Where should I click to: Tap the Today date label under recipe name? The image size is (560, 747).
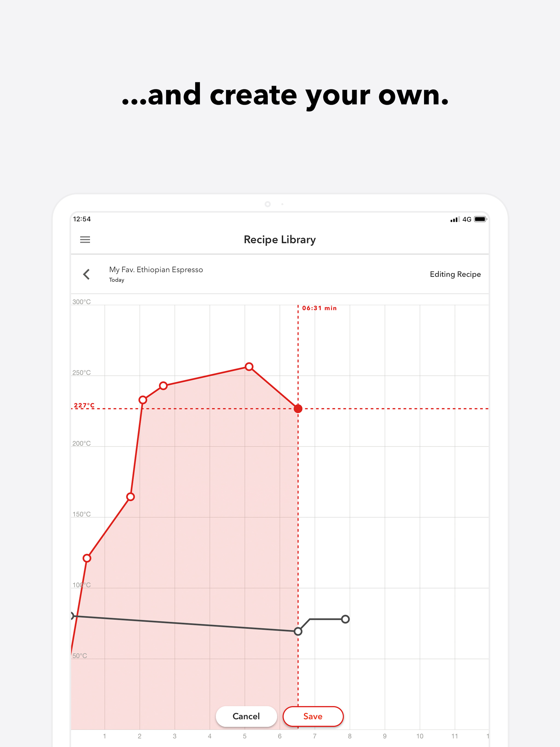(x=116, y=280)
